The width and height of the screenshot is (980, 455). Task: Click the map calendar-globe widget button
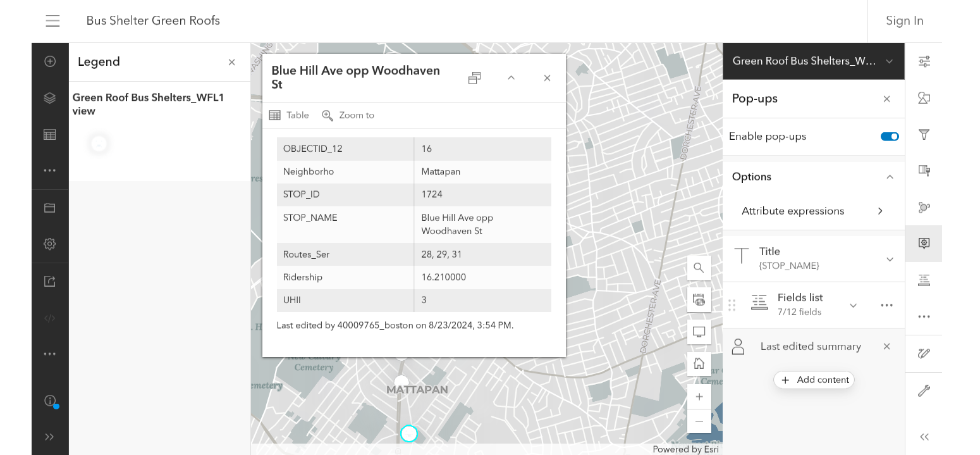click(699, 300)
